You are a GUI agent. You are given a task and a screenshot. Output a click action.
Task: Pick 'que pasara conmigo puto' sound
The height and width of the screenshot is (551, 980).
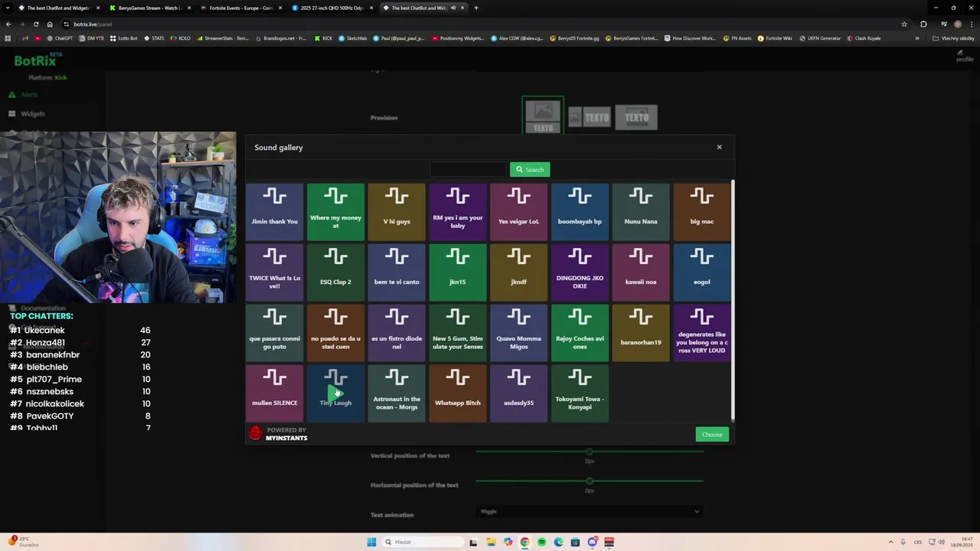click(274, 332)
